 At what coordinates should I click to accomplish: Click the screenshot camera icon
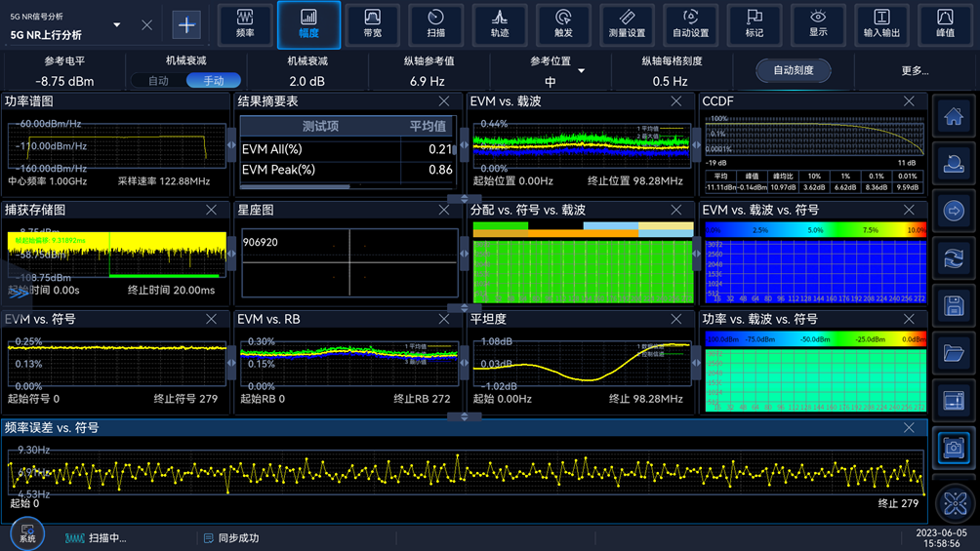coord(953,448)
